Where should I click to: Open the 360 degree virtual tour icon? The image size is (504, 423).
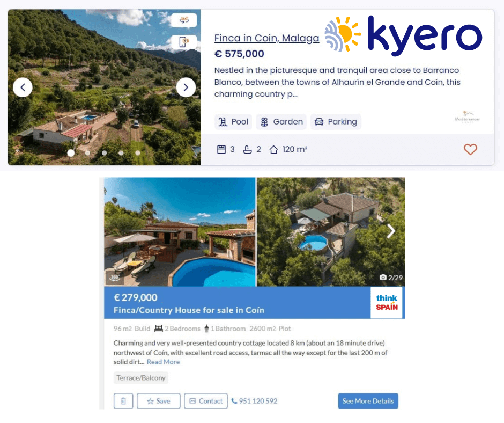(184, 20)
